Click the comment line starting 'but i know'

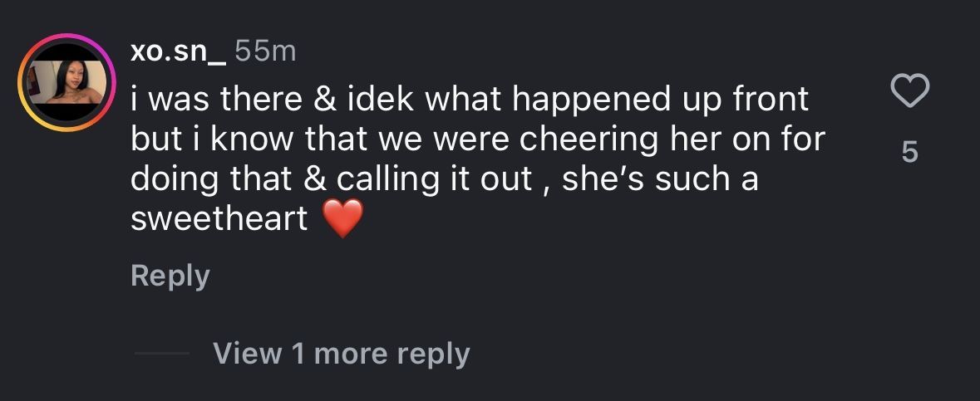coord(477,139)
